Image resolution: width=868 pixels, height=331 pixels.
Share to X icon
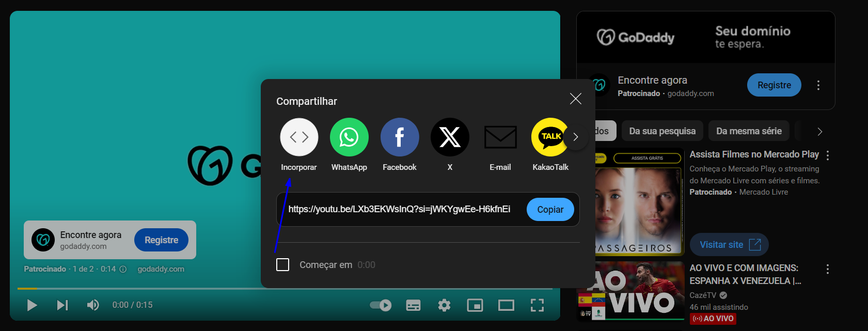[x=450, y=137]
